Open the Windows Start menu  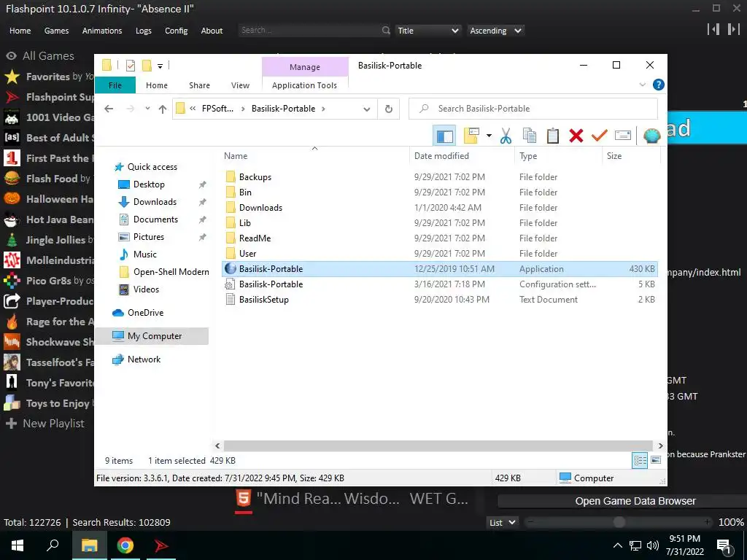(x=18, y=545)
